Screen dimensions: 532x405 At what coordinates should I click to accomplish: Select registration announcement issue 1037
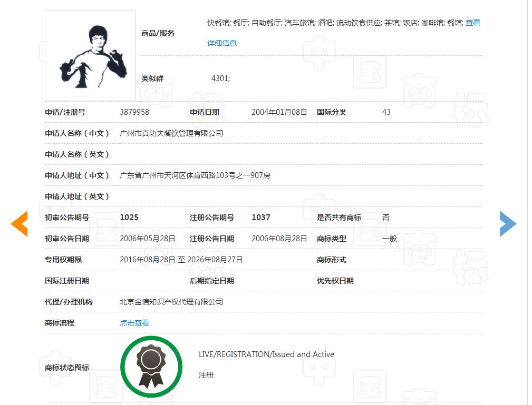[x=261, y=217]
